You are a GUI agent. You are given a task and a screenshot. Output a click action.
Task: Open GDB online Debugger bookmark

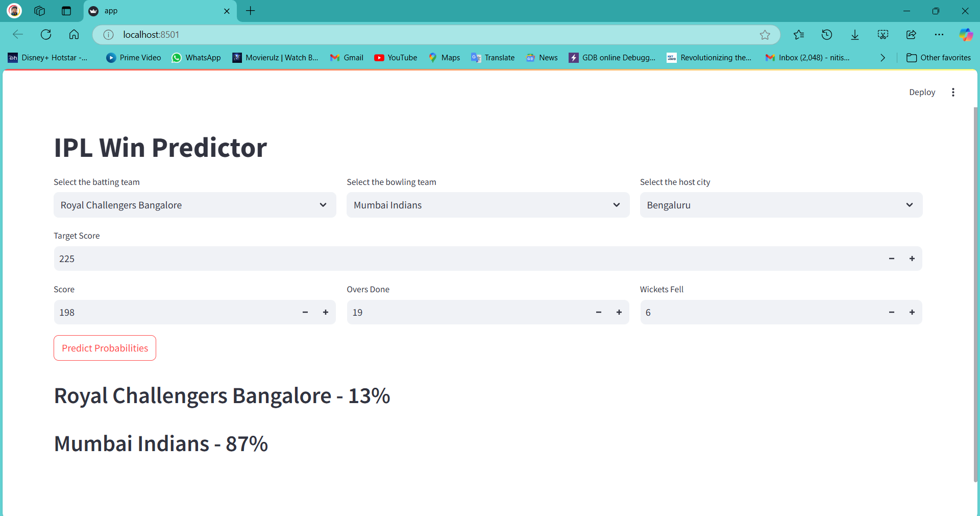(612, 58)
